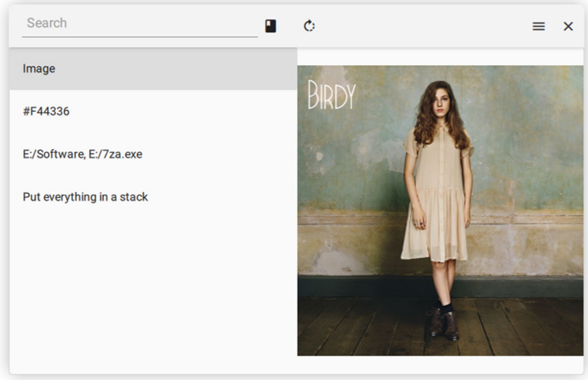Viewport: 588px width, 380px height.
Task: Click the brown boots in the preview image
Action: click(x=443, y=324)
